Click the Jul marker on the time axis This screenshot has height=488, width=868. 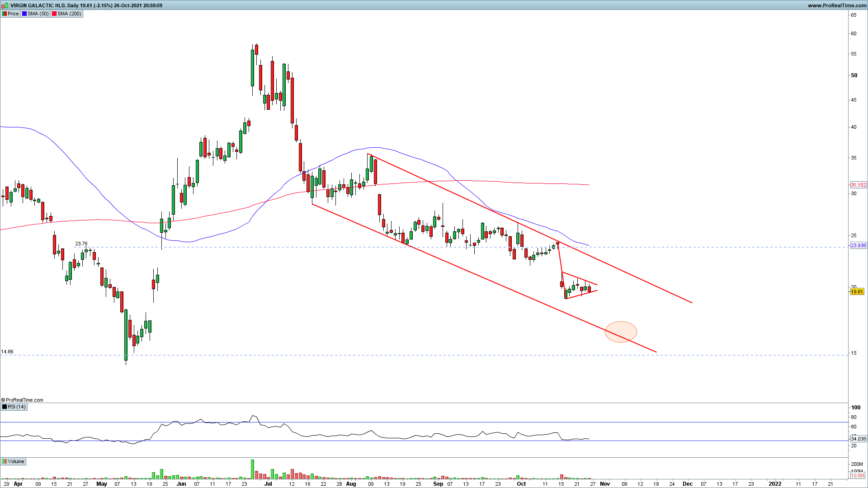coord(268,483)
